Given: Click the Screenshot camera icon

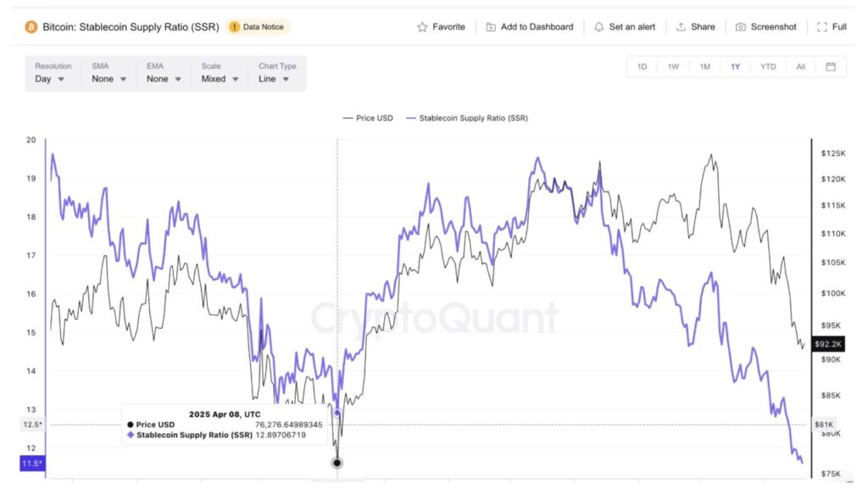Looking at the screenshot, I should pos(741,27).
